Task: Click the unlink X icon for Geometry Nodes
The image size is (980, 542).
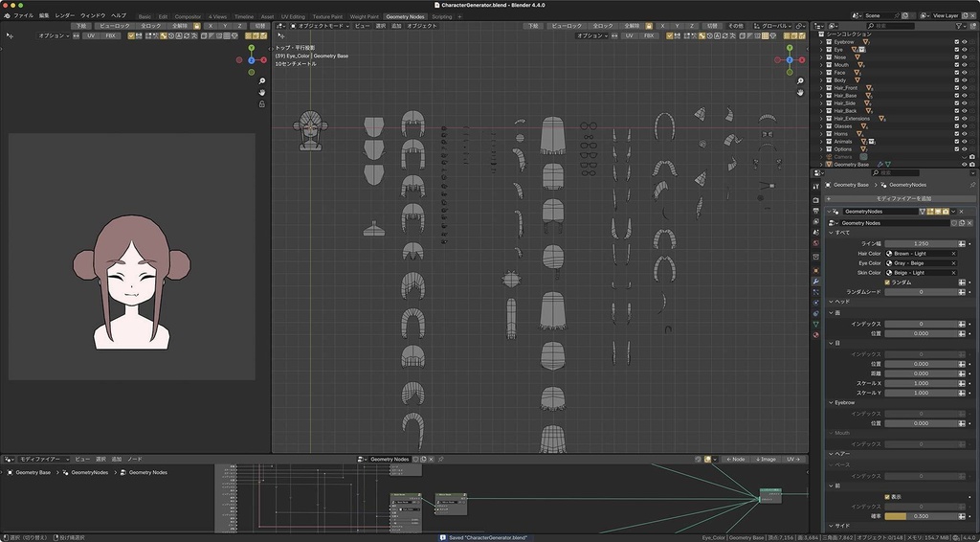Action: 969,223
